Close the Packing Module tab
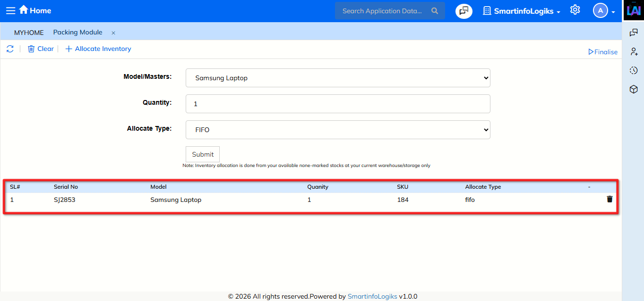Image resolution: width=644 pixels, height=301 pixels. pos(113,33)
